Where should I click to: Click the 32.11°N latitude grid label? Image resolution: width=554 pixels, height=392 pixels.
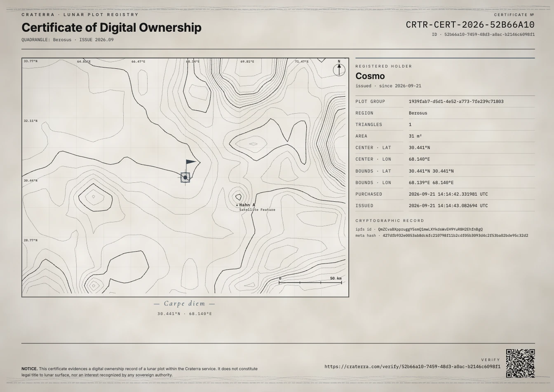coord(31,121)
